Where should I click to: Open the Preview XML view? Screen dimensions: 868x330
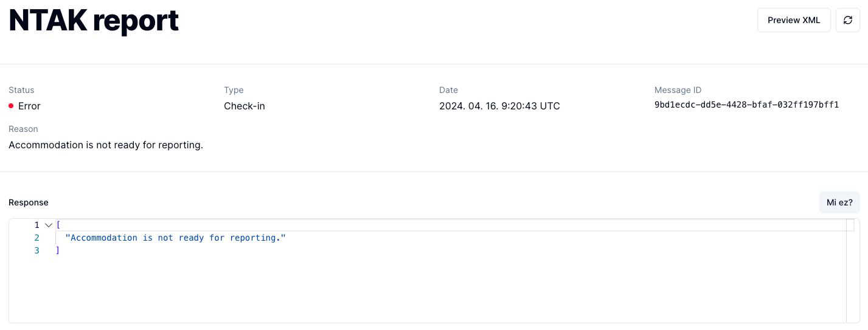click(x=794, y=20)
